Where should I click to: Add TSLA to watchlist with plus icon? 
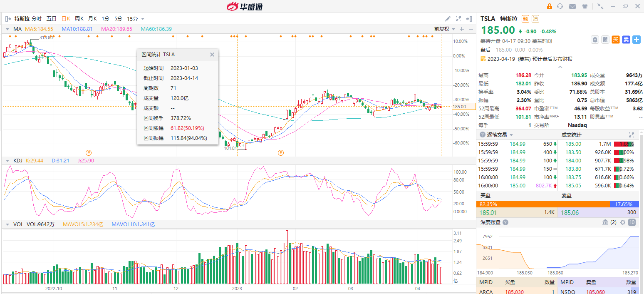pos(637,40)
